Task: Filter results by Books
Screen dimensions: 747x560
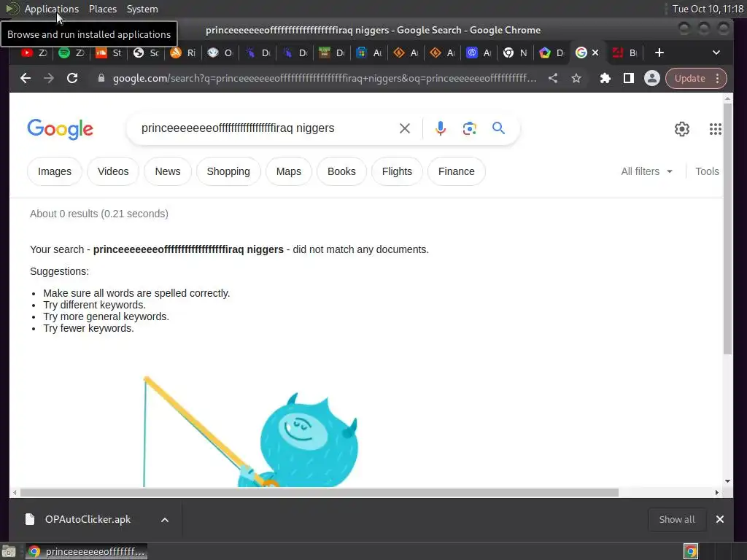Action: coord(341,171)
